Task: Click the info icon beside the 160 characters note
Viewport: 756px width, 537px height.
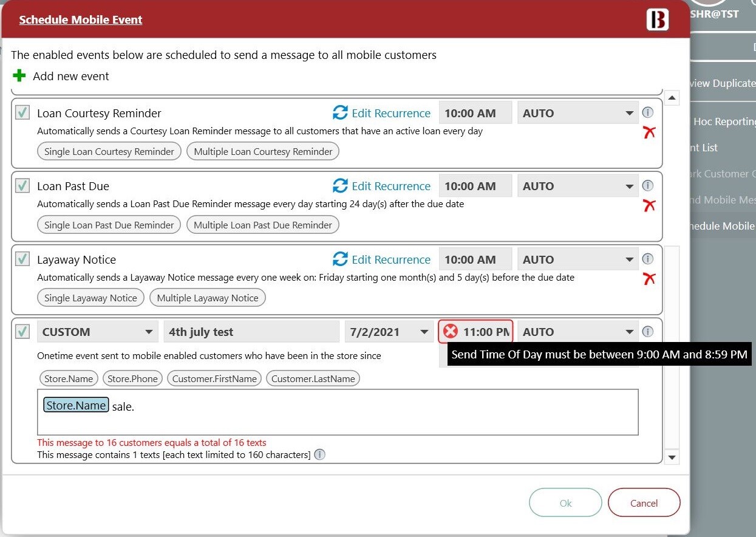Action: [x=319, y=454]
